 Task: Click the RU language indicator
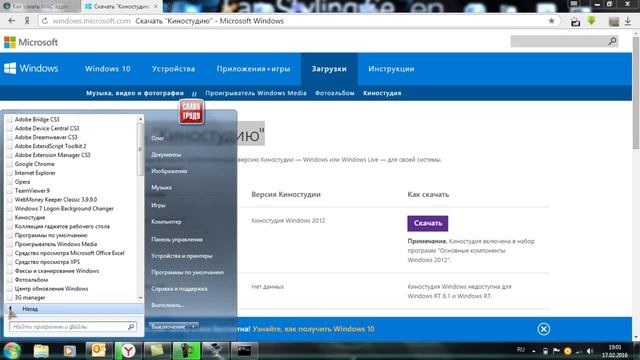(x=520, y=350)
